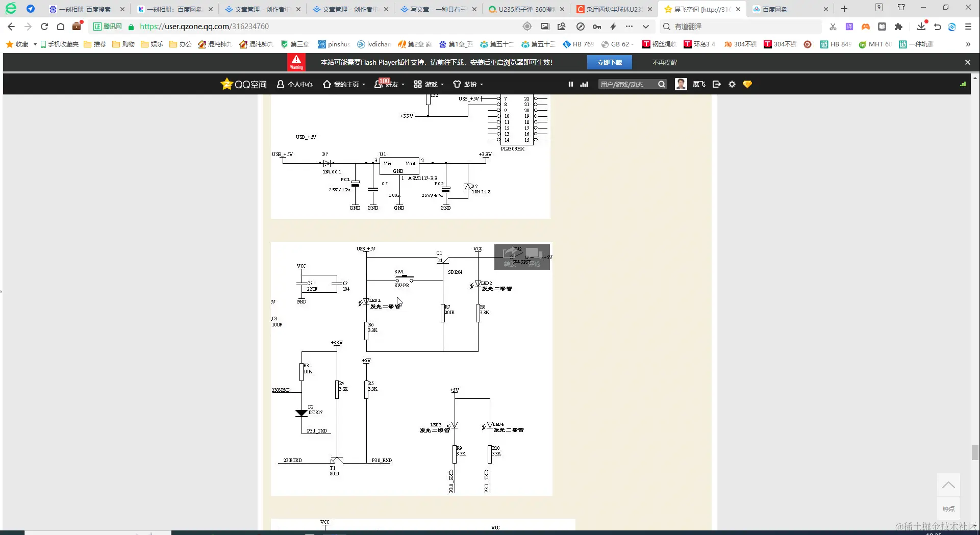The height and width of the screenshot is (535, 980).
Task: Open the browser downloads icon
Action: (x=921, y=27)
